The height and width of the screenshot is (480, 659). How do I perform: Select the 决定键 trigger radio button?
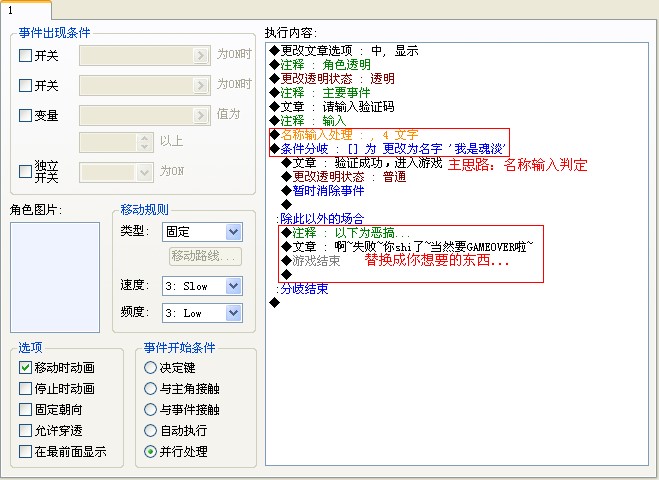150,367
